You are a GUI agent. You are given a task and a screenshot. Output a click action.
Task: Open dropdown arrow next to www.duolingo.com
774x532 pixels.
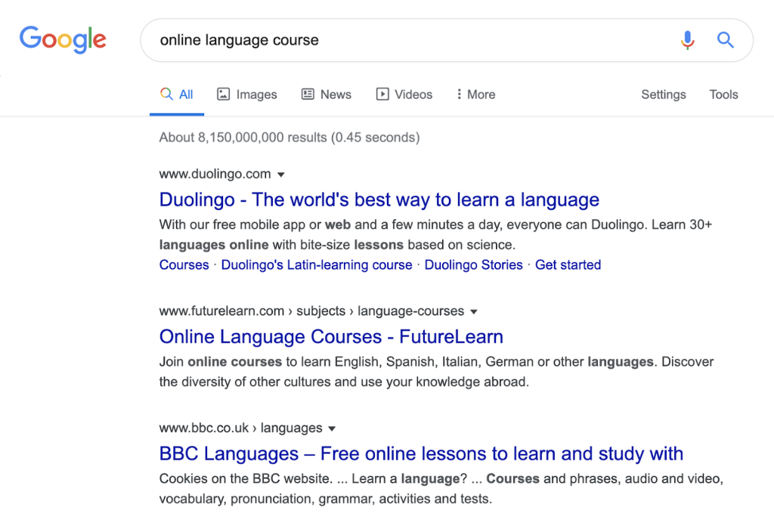coord(281,175)
